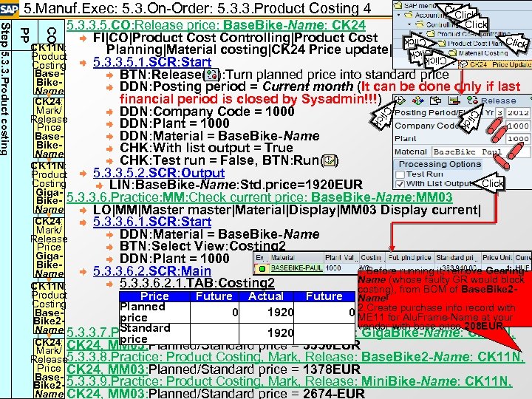Click the Product Cost Controlling folder icon
The height and width of the screenshot is (399, 532).
click(x=430, y=33)
